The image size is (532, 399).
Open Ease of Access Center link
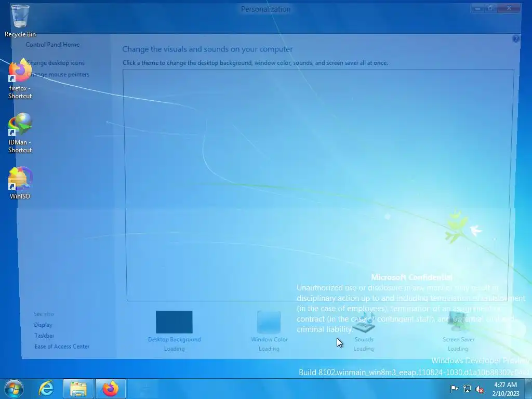(62, 347)
